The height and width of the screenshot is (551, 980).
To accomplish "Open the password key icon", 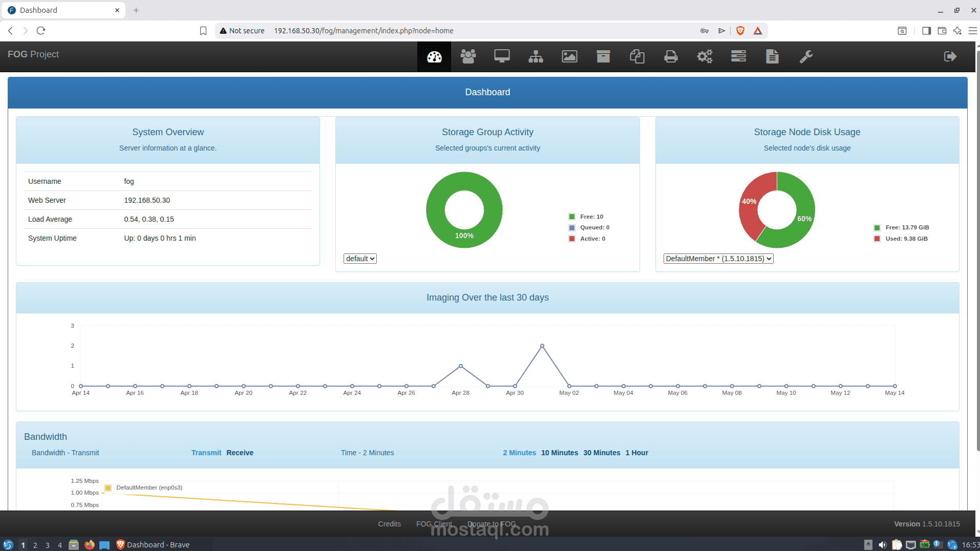I will (705, 31).
